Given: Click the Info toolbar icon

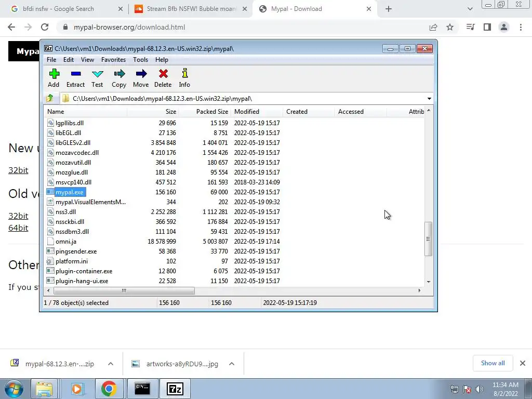Looking at the screenshot, I should coord(184,78).
